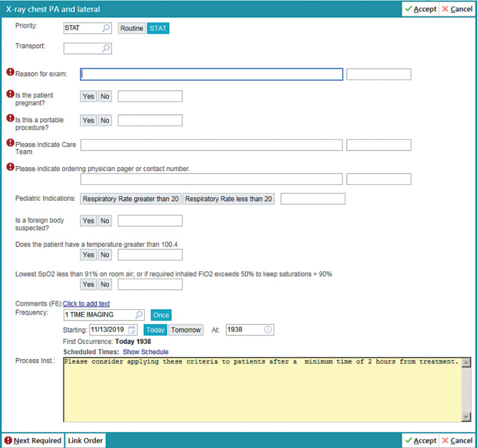This screenshot has width=477, height=448.
Task: Click Show Schedule link
Action: pos(145,352)
